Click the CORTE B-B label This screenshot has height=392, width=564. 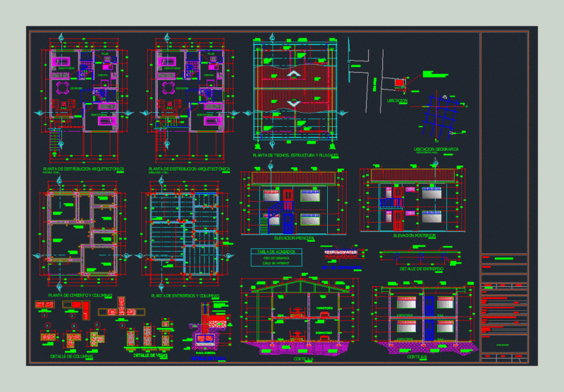pyautogui.click(x=417, y=357)
